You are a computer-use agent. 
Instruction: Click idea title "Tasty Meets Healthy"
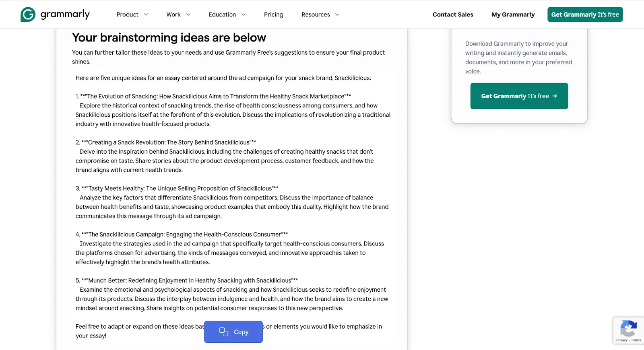116,188
